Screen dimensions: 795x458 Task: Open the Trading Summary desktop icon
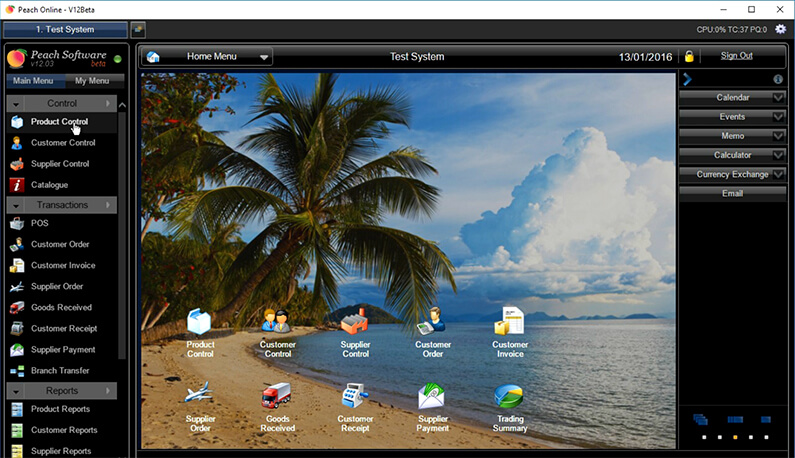[509, 396]
